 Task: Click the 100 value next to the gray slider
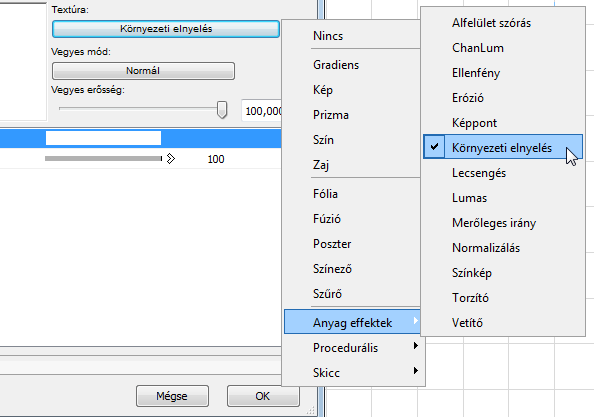click(216, 159)
